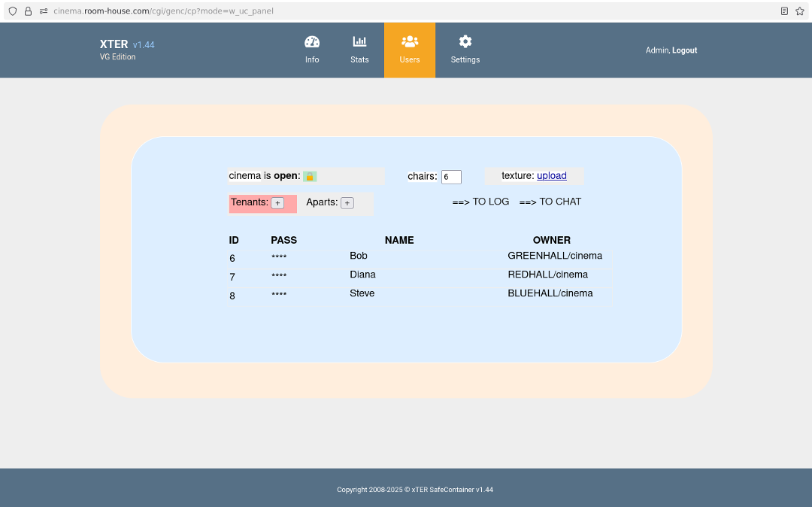Toggle reader view icon in address bar
The height and width of the screenshot is (507, 812).
pyautogui.click(x=784, y=11)
